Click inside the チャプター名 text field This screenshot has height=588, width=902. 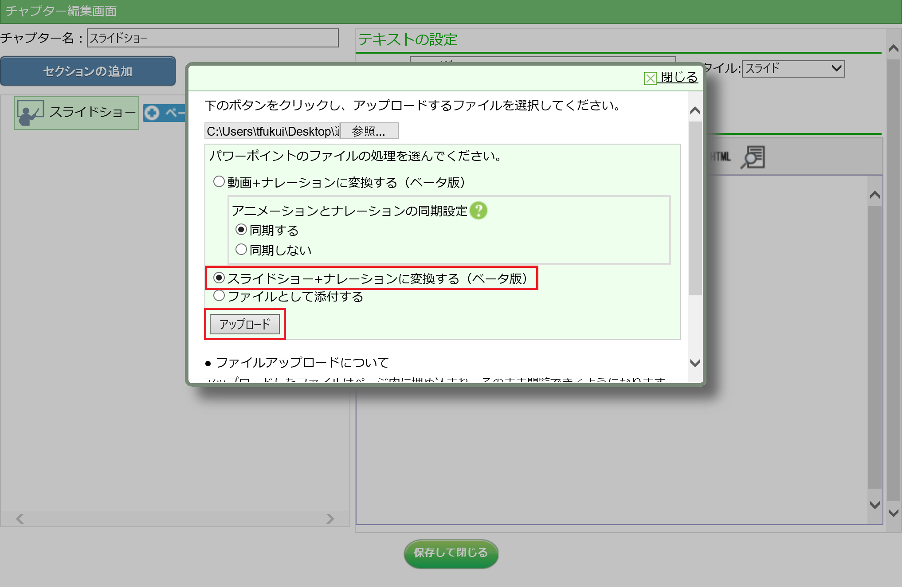coord(212,38)
